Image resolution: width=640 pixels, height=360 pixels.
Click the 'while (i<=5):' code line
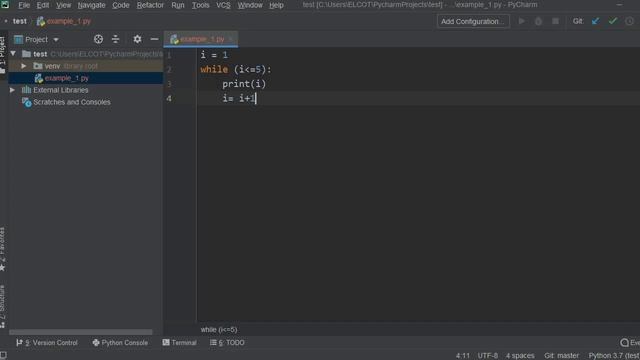[236, 69]
